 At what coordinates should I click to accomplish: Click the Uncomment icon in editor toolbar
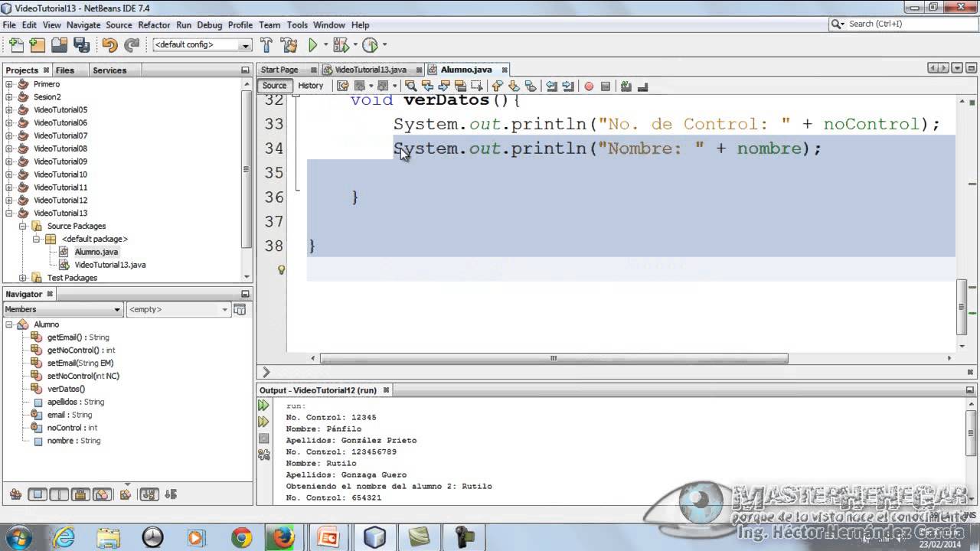[x=643, y=86]
